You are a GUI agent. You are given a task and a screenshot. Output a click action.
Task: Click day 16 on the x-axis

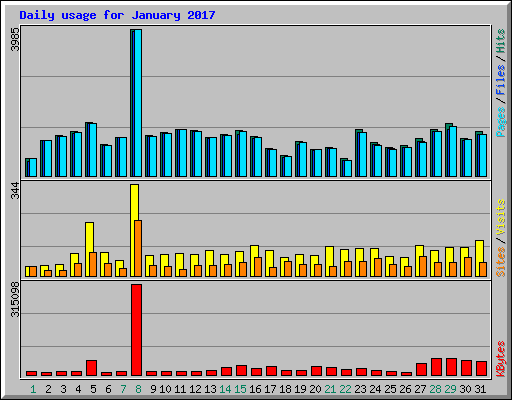(x=255, y=389)
